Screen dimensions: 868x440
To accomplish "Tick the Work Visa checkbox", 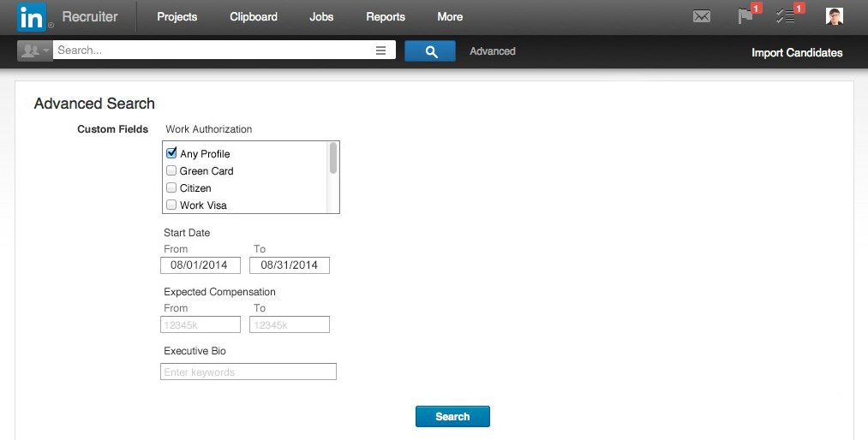I will coord(171,205).
